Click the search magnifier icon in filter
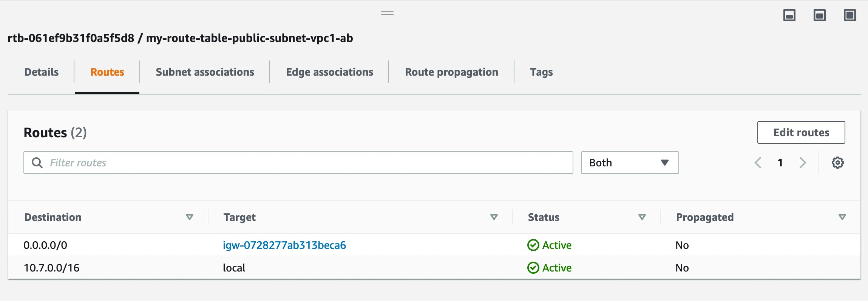Image resolution: width=868 pixels, height=301 pixels. coord(37,163)
